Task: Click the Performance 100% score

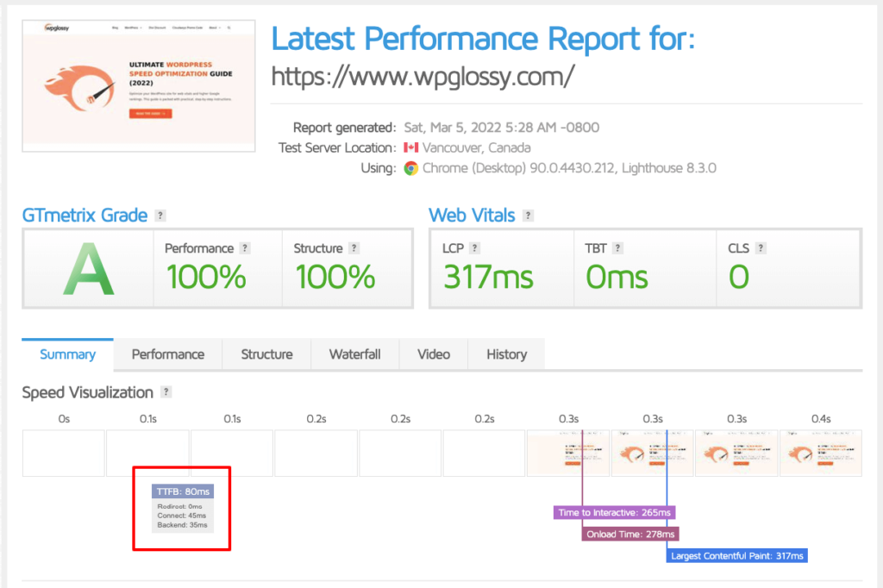Action: 206,277
